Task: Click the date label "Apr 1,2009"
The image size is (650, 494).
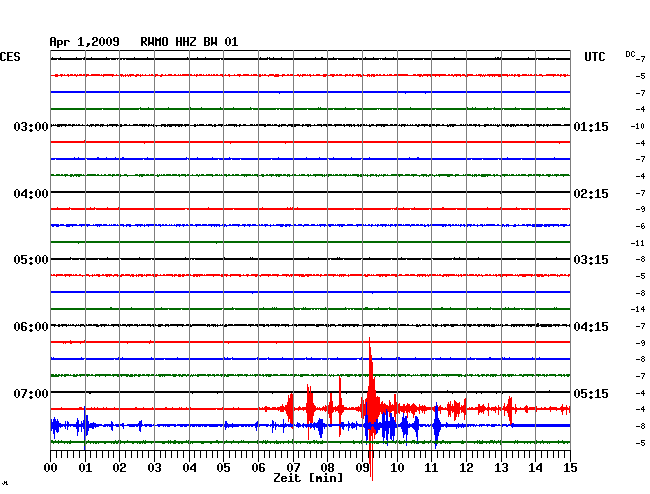Action: point(85,42)
